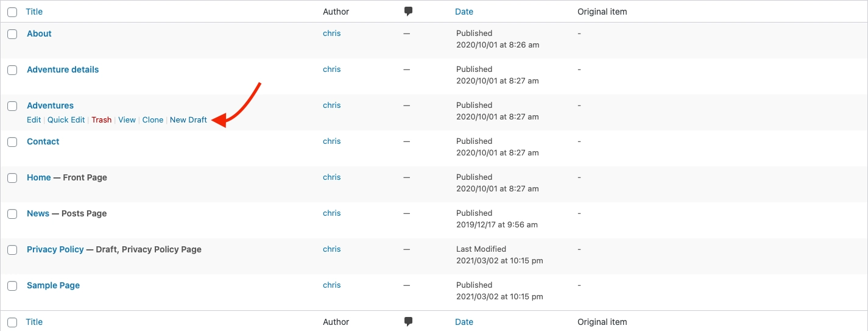This screenshot has height=331, width=868.
Task: Click the Author column label in footer
Action: pyautogui.click(x=336, y=322)
